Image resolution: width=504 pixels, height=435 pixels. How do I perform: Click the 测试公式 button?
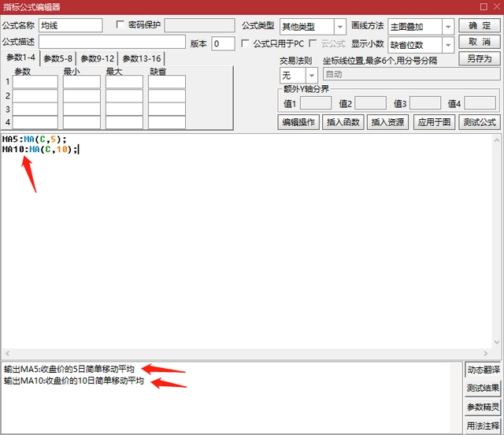click(x=480, y=122)
